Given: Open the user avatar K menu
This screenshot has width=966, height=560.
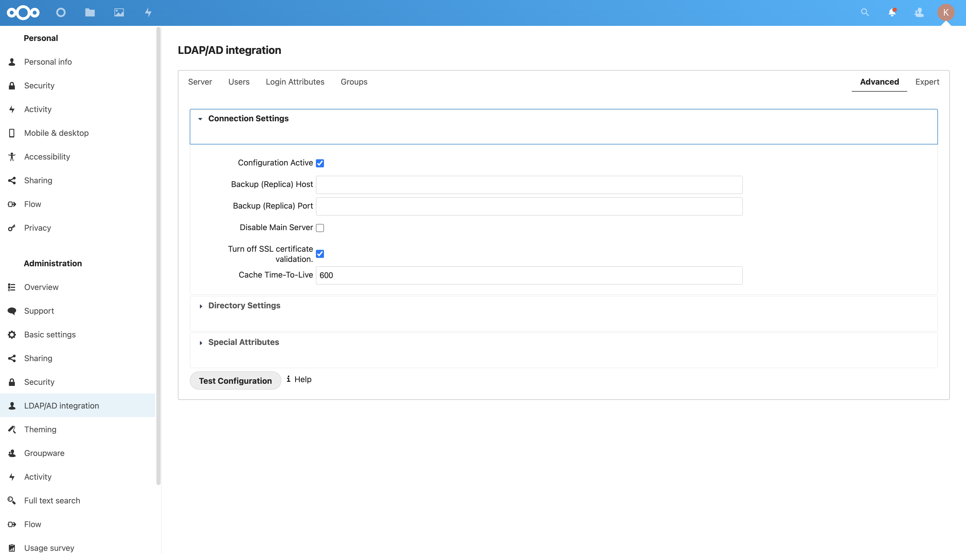Looking at the screenshot, I should coord(946,13).
